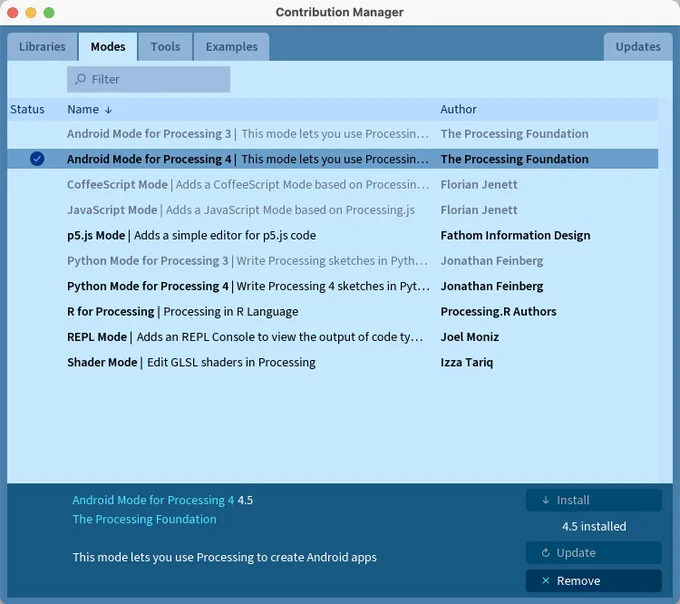The image size is (680, 604).
Task: Select the CoffeeScript Mode row
Action: (x=333, y=184)
